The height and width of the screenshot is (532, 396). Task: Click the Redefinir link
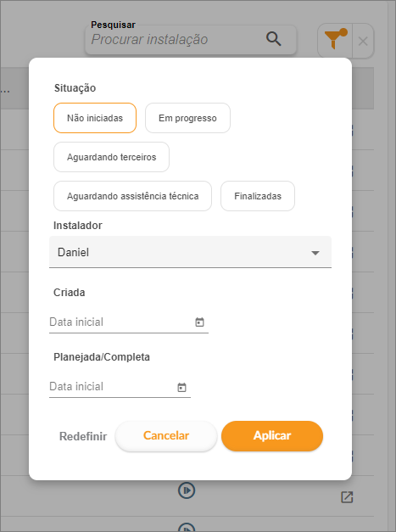click(83, 436)
